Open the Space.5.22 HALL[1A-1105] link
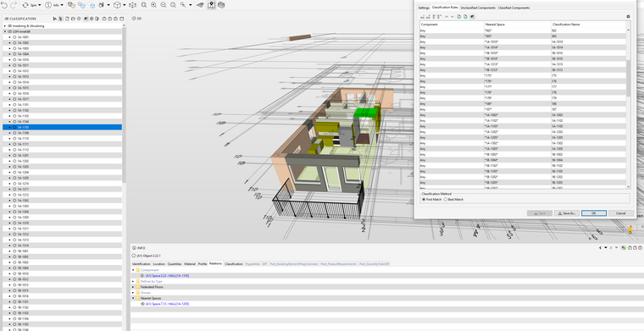 167,276
